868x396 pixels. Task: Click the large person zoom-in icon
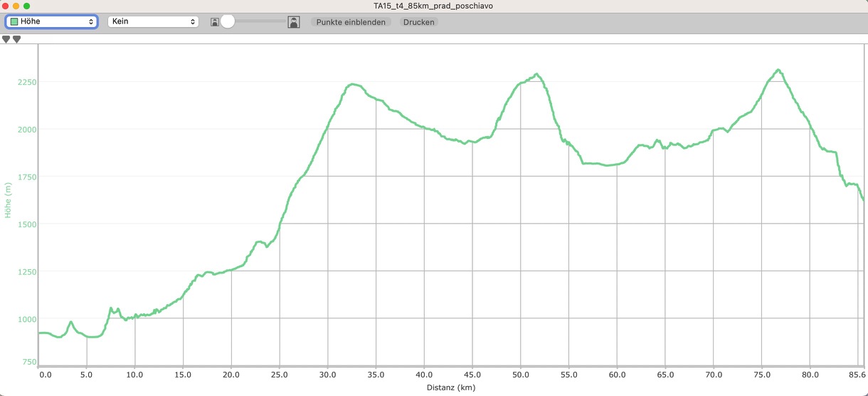tap(294, 22)
